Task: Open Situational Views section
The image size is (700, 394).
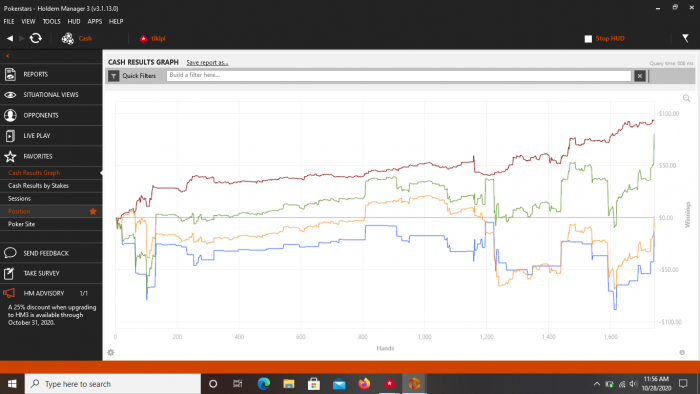Action: click(51, 95)
